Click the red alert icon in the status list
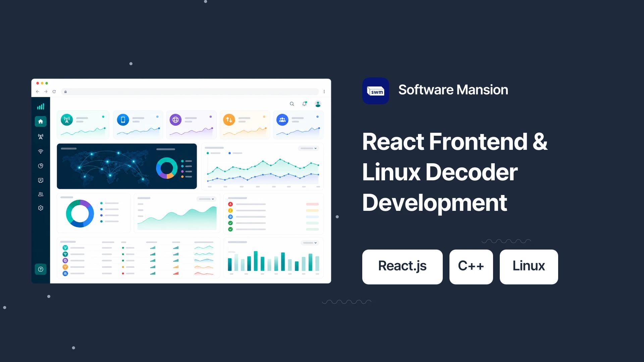 tap(230, 204)
